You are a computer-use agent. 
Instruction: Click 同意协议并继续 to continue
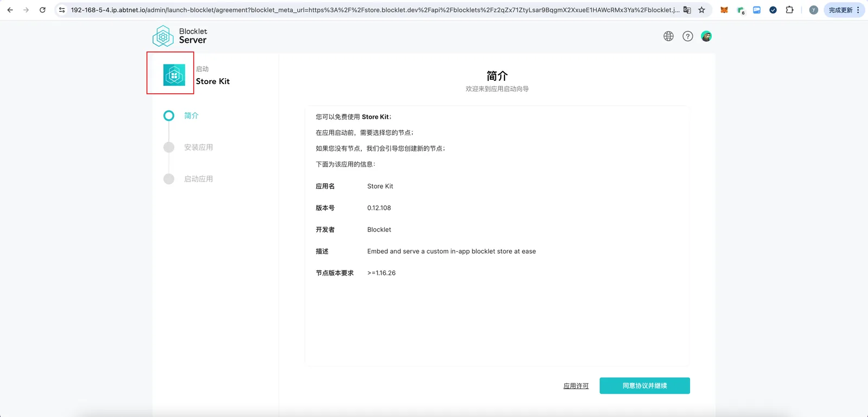(644, 386)
